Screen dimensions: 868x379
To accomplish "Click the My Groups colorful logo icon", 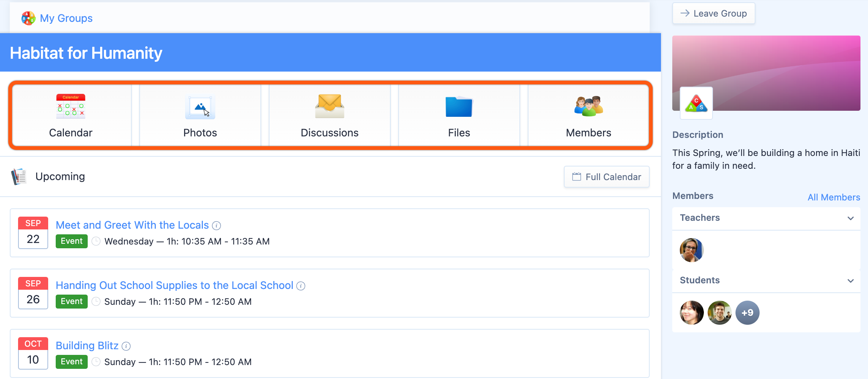I will tap(28, 18).
